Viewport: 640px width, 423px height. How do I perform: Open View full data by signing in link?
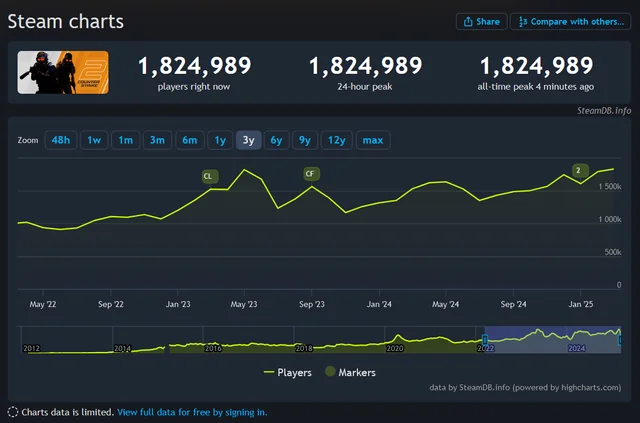(x=192, y=412)
